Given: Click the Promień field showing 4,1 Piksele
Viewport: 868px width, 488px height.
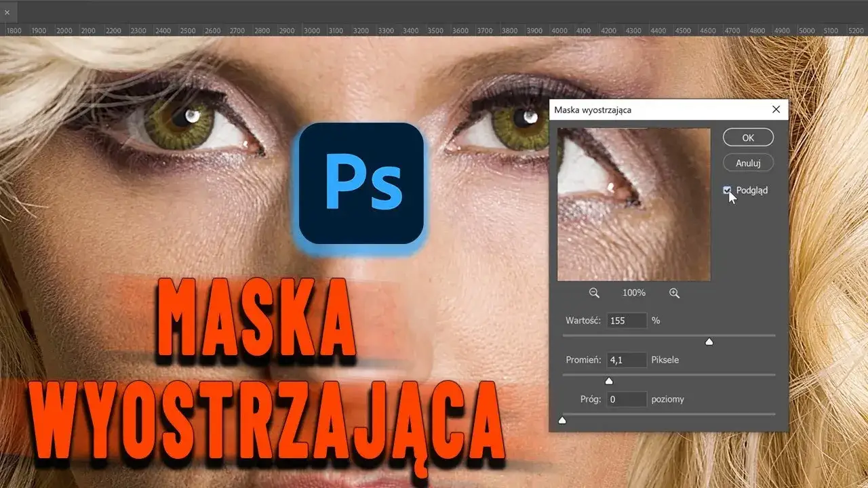Looking at the screenshot, I should click(626, 359).
